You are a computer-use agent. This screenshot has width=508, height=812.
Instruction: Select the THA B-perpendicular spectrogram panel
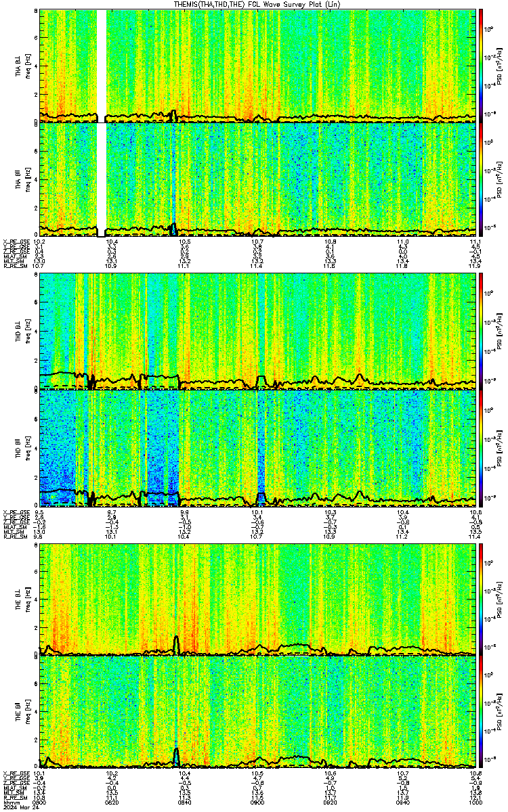(258, 66)
